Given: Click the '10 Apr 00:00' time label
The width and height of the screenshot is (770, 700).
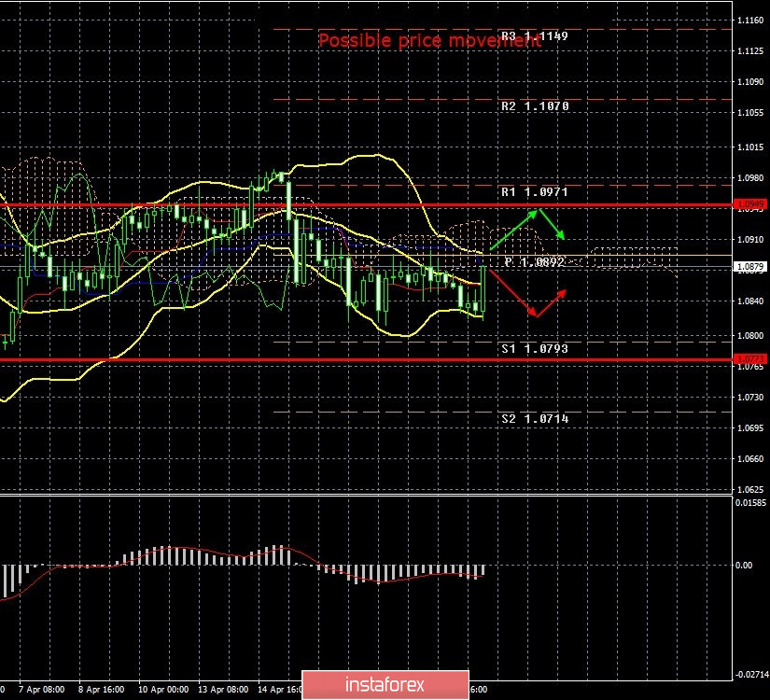Looking at the screenshot, I should 163,690.
